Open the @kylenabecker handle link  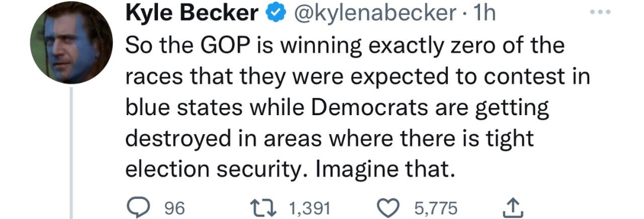(x=374, y=15)
